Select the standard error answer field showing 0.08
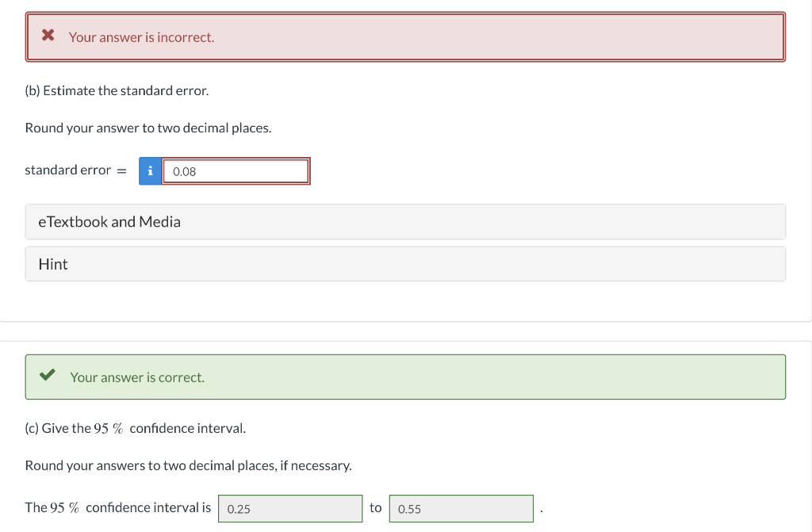The width and height of the screenshot is (812, 532). [236, 170]
